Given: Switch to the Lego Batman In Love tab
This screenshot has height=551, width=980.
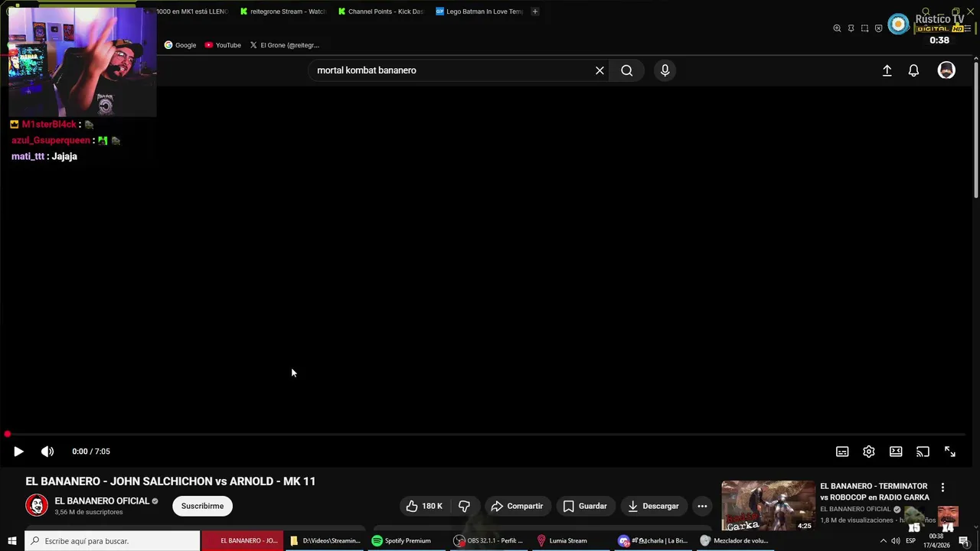Looking at the screenshot, I should tap(479, 11).
